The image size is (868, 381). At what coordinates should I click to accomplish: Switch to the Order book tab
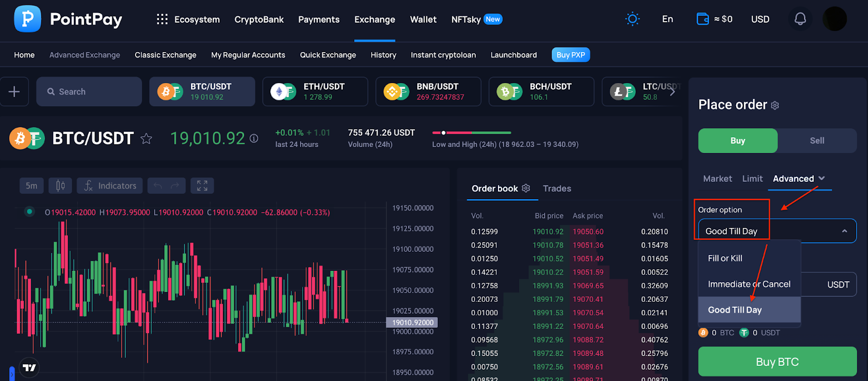pos(495,188)
